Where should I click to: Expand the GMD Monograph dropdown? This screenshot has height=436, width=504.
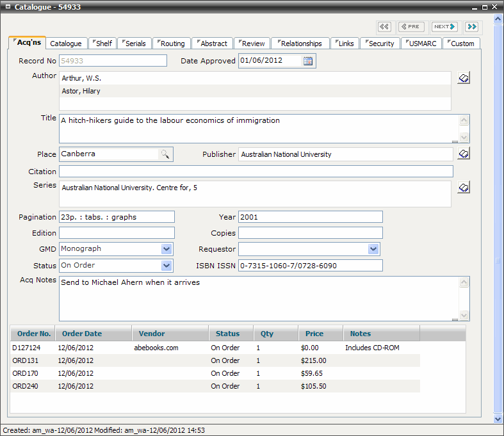(x=167, y=249)
